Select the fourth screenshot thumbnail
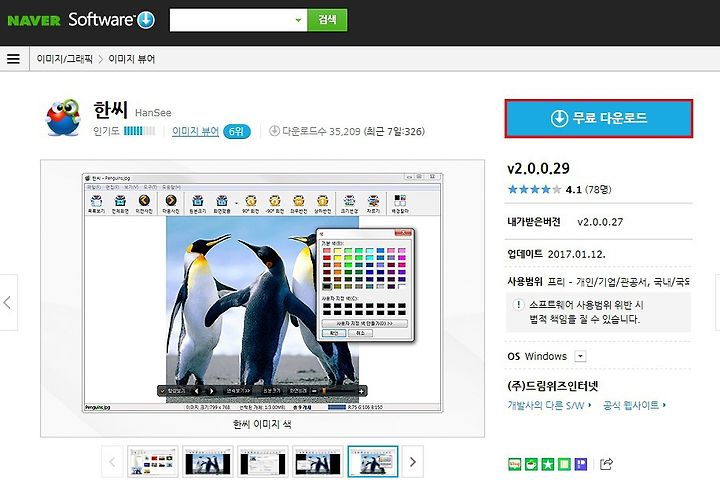Image resolution: width=720 pixels, height=502 pixels. (318, 462)
